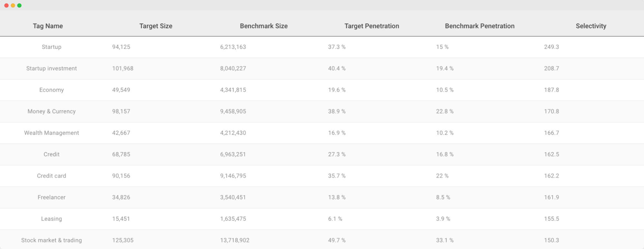Maximize window with green button
Viewport: 644px width, 249px height.
[x=19, y=5]
